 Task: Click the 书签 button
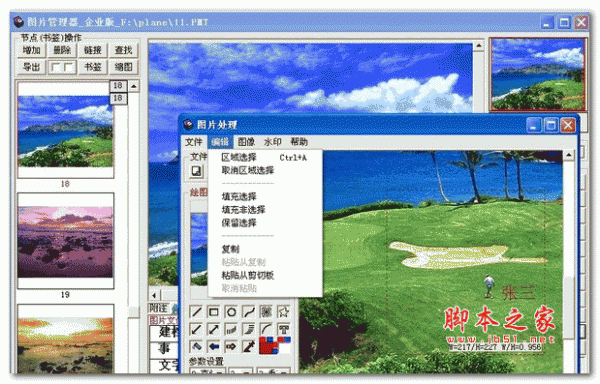[x=93, y=67]
